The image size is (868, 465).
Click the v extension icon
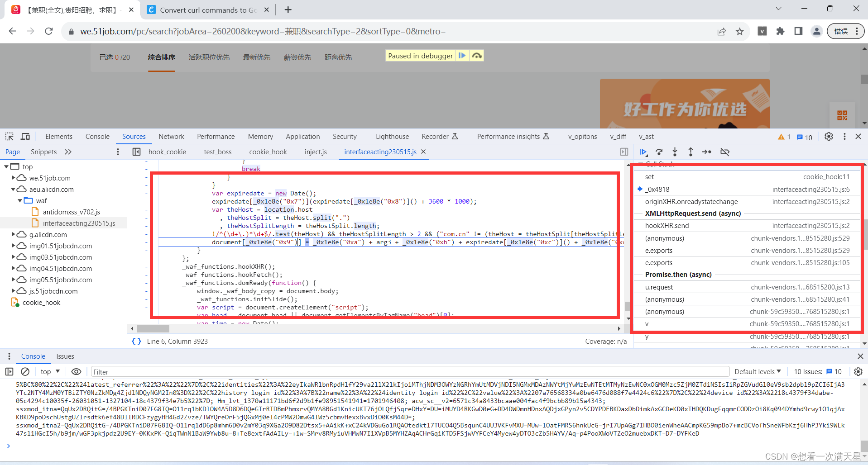762,31
